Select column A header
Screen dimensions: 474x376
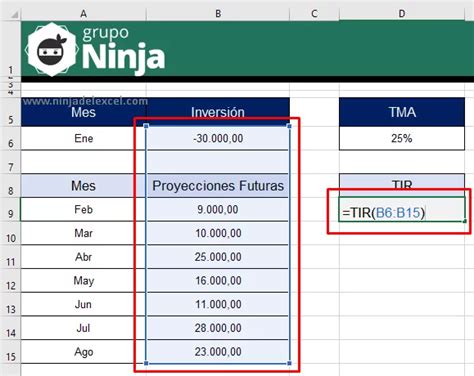click(x=83, y=14)
